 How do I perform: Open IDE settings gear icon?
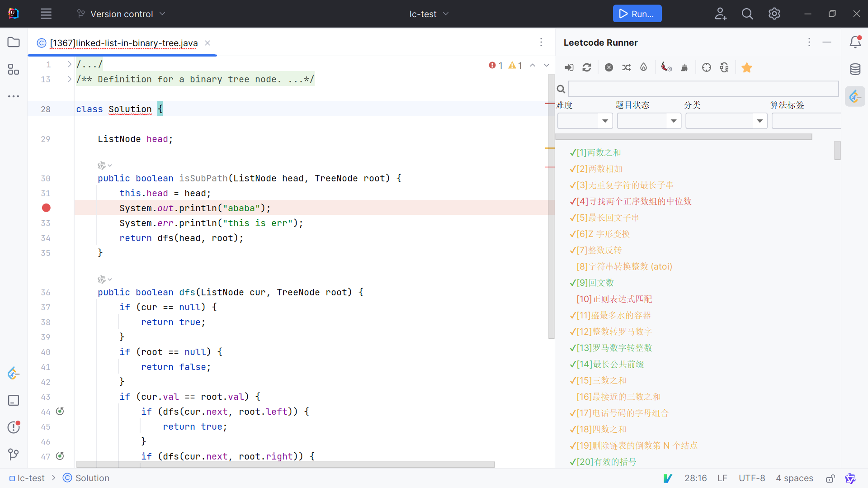(x=774, y=14)
